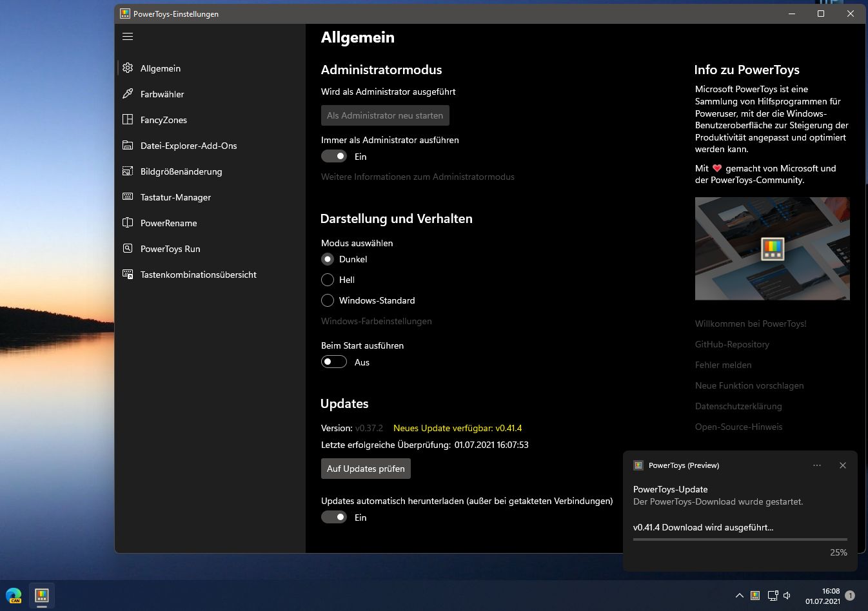Click the Allgemein gear icon

(x=128, y=68)
